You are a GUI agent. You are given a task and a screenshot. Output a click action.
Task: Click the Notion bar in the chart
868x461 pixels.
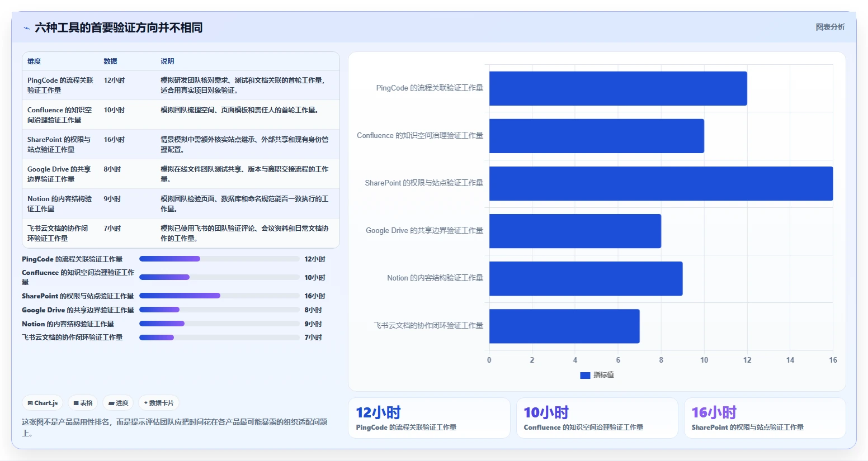pos(586,278)
